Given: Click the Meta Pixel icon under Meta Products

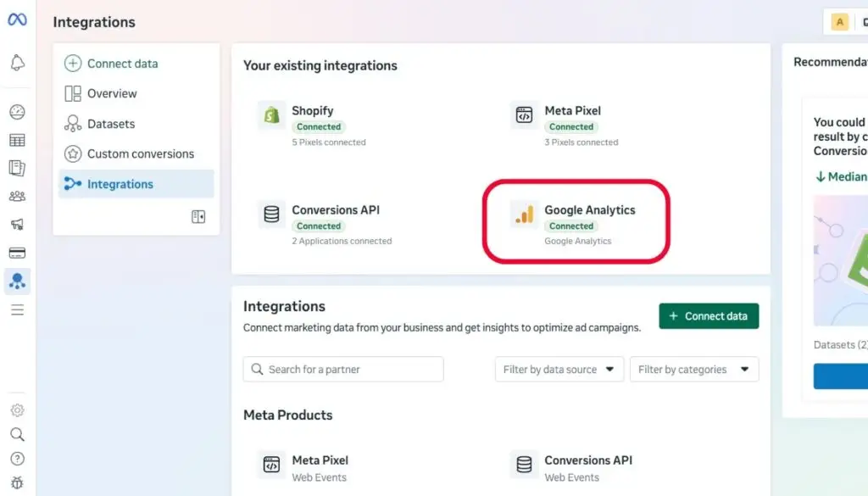Looking at the screenshot, I should pyautogui.click(x=271, y=464).
